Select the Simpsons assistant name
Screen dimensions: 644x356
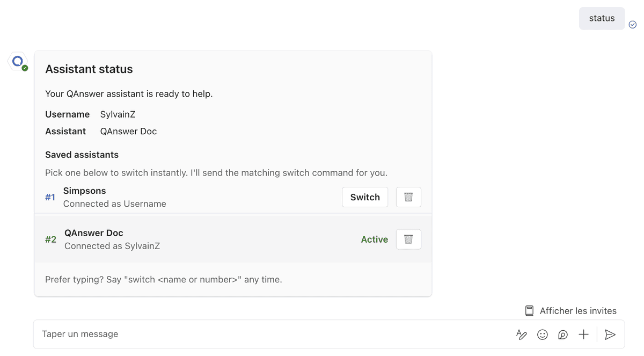84,191
